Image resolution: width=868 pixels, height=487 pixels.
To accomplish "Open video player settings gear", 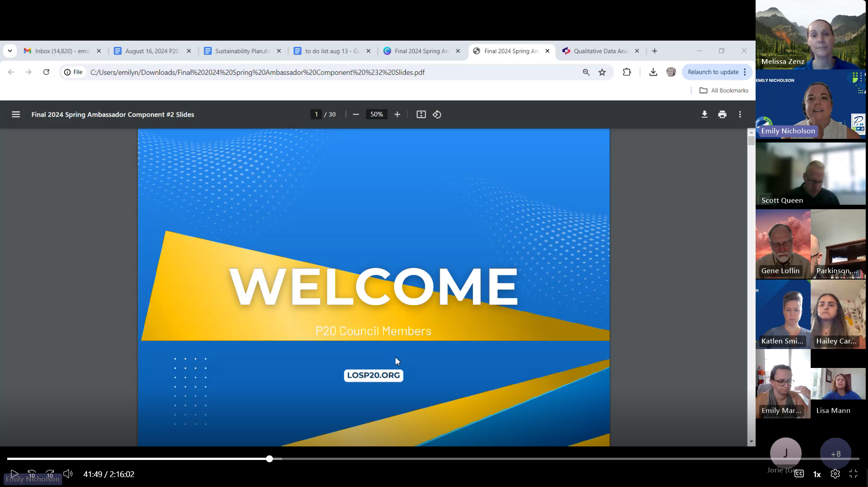I will 835,474.
